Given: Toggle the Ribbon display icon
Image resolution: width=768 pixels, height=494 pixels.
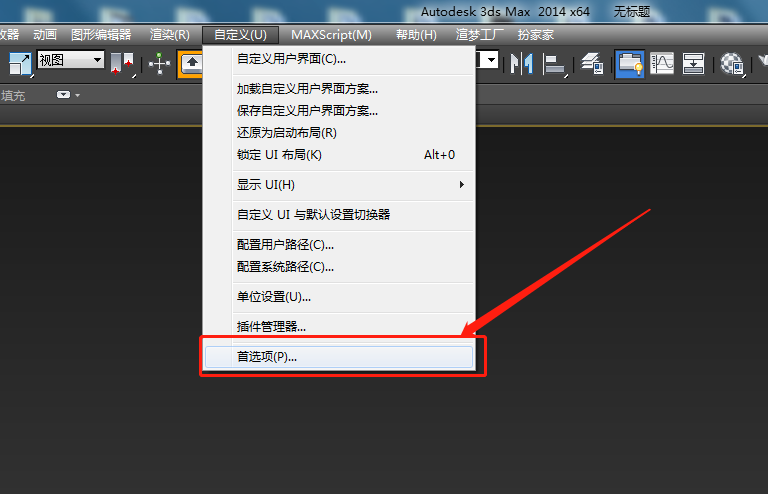Looking at the screenshot, I should point(629,64).
